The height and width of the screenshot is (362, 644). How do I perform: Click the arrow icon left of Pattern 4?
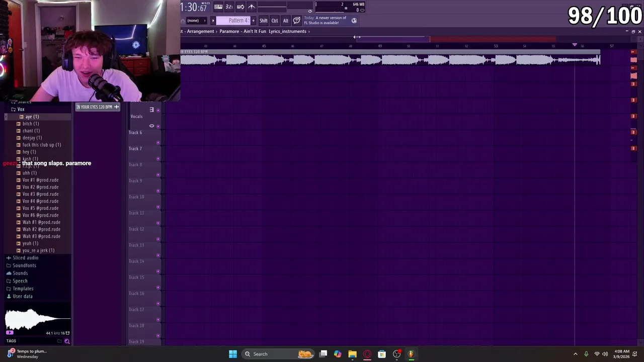point(213,21)
